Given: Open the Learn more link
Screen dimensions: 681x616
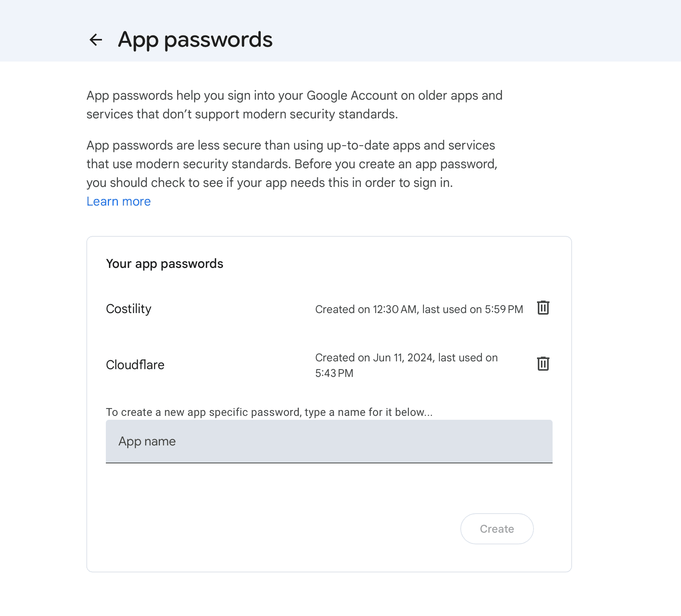Looking at the screenshot, I should pyautogui.click(x=119, y=201).
